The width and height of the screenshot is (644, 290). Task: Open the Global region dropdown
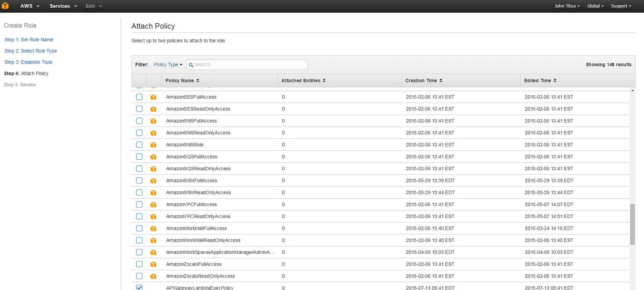[x=595, y=6]
